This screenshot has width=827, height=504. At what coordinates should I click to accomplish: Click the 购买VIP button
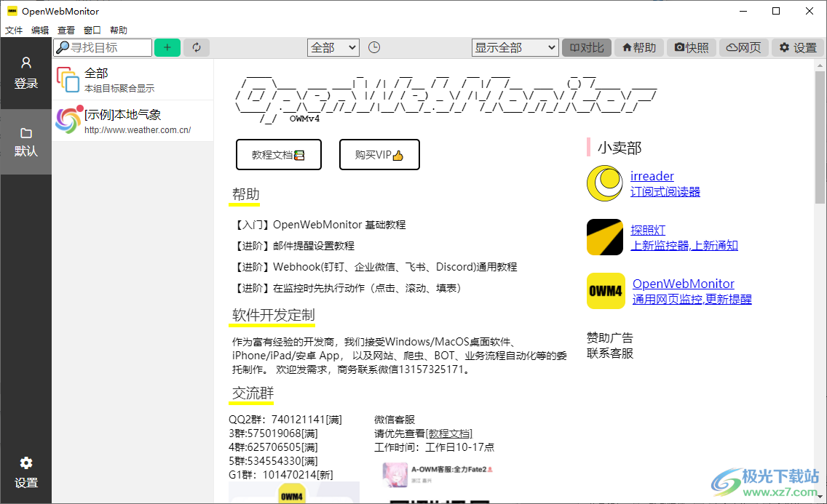pos(379,155)
